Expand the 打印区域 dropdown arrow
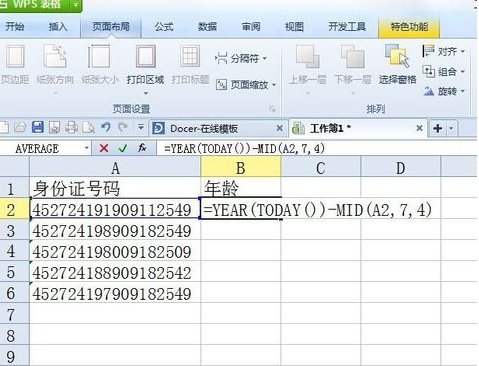Viewport: 479px width, 366px height. [x=145, y=93]
